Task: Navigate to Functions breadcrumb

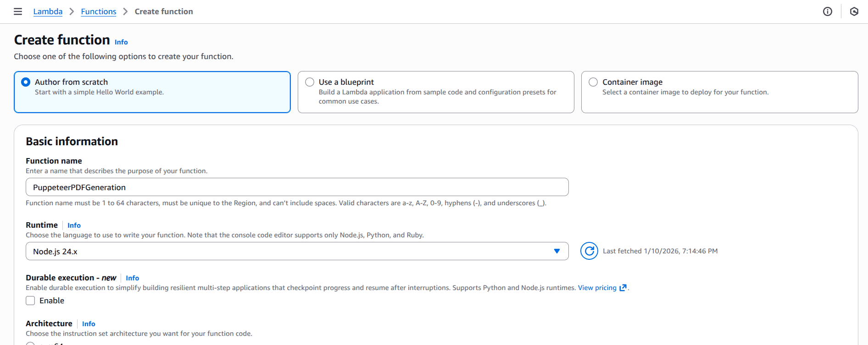Action: point(99,11)
